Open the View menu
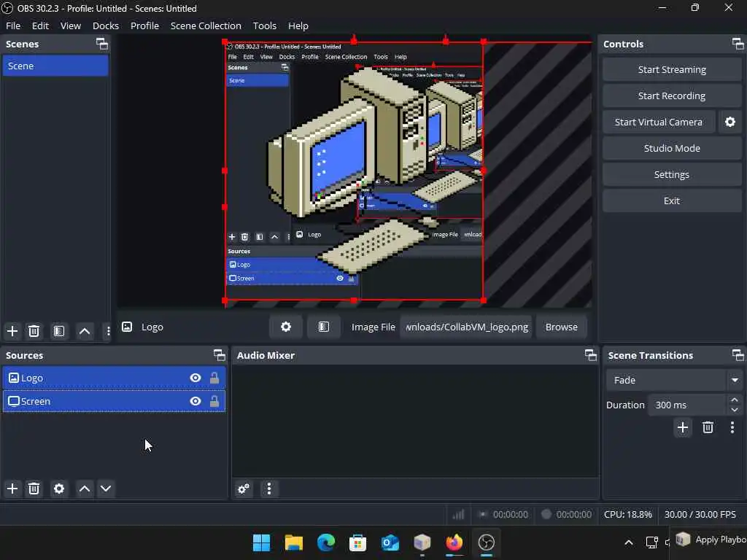The image size is (747, 560). (x=71, y=26)
